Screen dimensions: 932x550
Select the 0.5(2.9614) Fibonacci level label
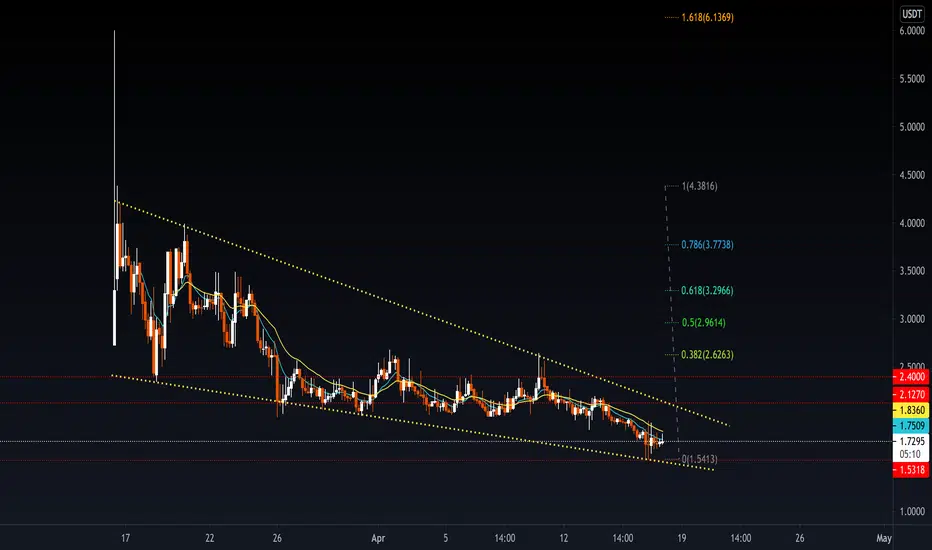coord(704,322)
